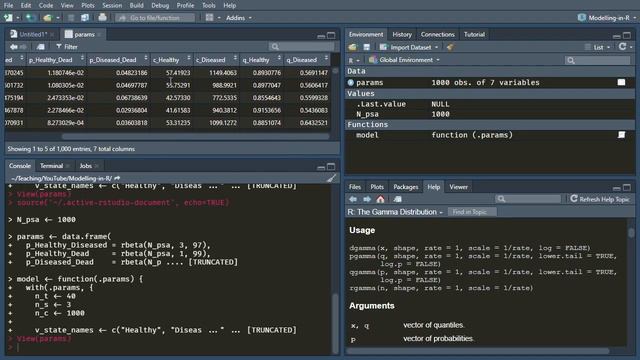Switch to the params data tab
The image size is (640, 360).
[x=84, y=34]
